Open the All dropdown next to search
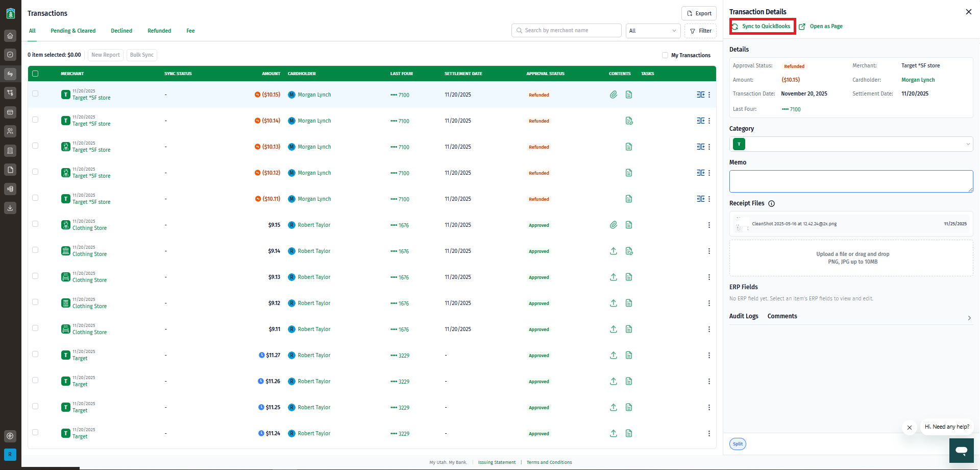The image size is (980, 470). tap(653, 31)
